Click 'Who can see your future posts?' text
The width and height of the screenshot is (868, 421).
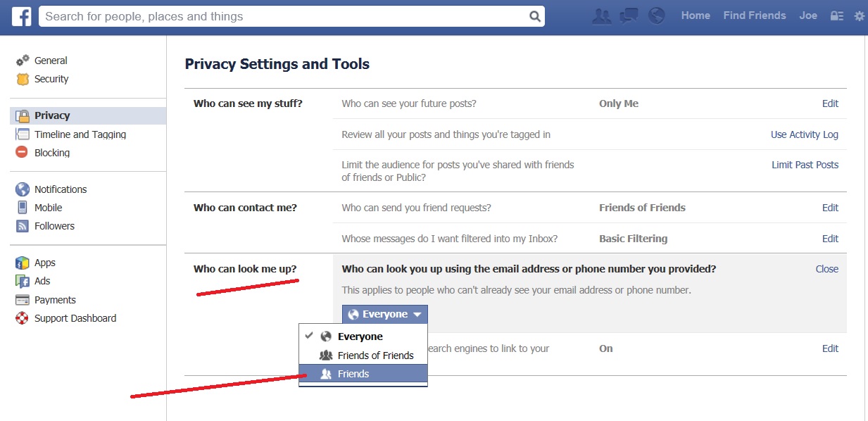coord(409,103)
